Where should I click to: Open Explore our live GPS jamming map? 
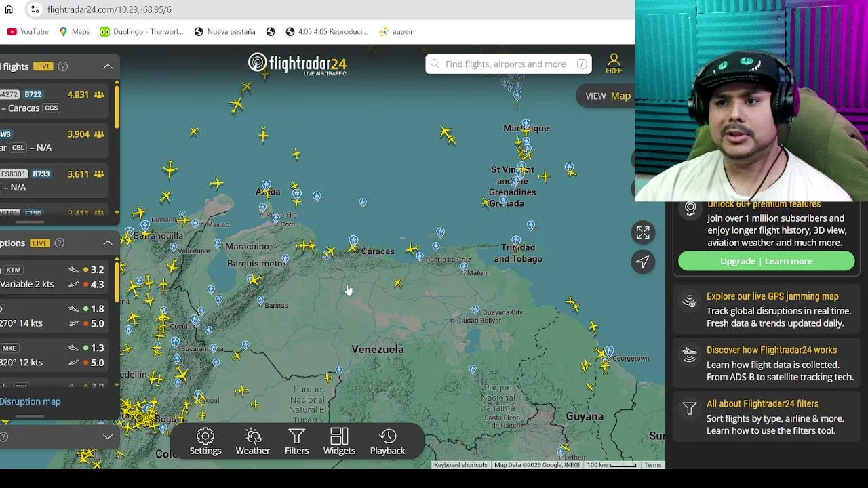(x=772, y=296)
